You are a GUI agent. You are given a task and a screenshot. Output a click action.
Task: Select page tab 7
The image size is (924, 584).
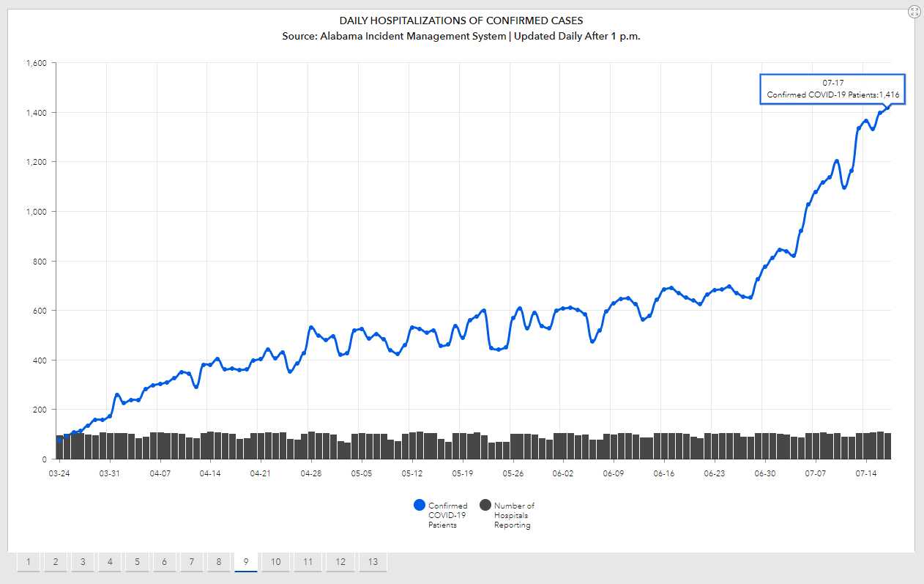click(191, 562)
